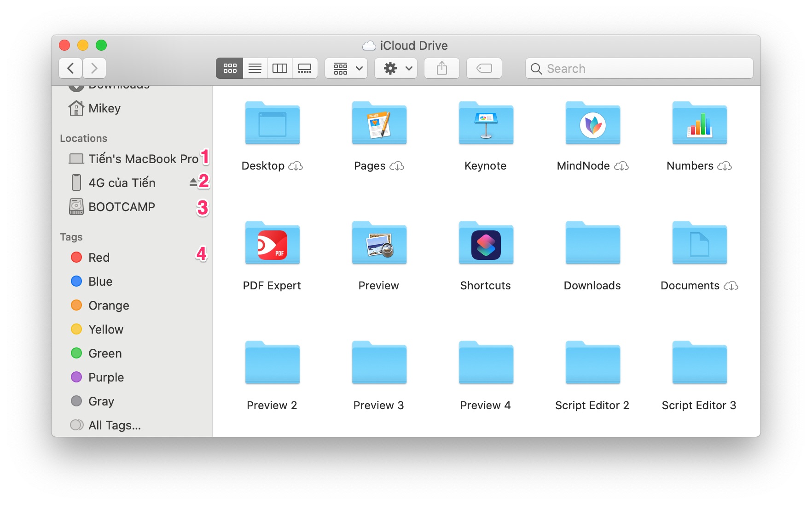
Task: Select the Preview folder icon
Action: [x=379, y=243]
